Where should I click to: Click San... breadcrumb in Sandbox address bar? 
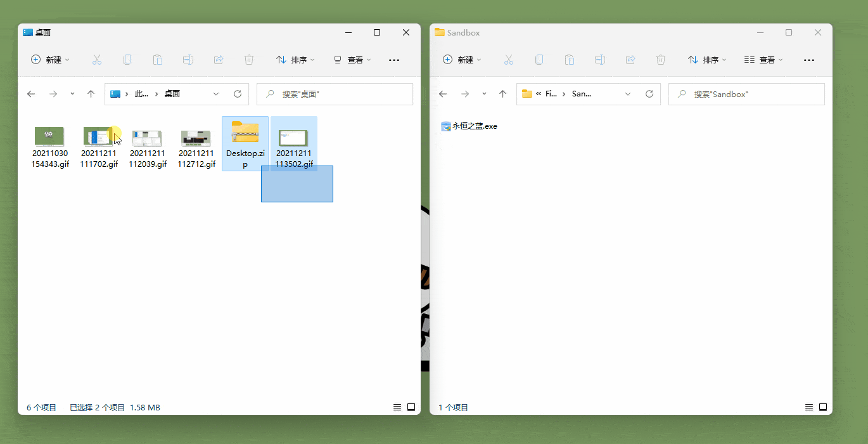(x=582, y=94)
